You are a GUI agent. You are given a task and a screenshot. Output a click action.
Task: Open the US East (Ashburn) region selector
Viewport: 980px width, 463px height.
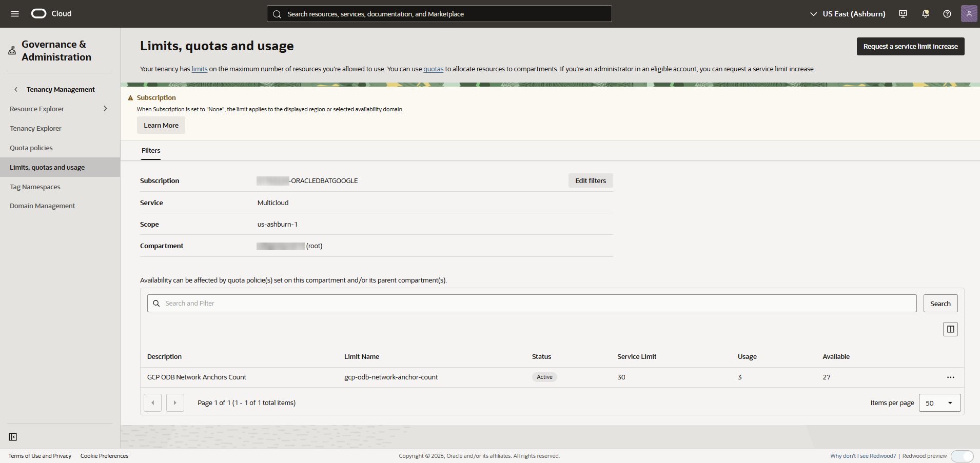click(x=848, y=14)
